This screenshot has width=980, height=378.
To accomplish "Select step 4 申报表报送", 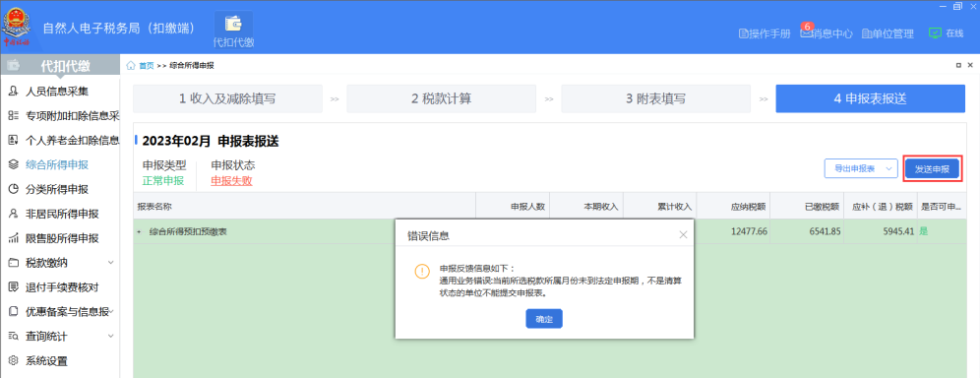I will [x=870, y=98].
